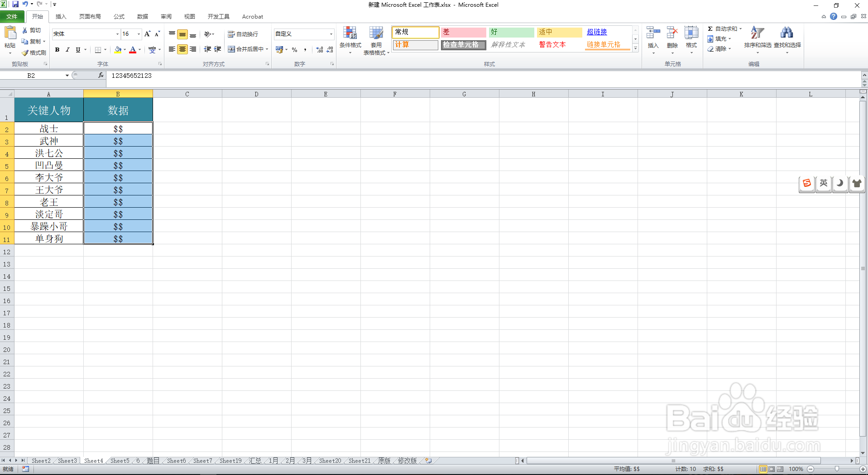868x475 pixels.
Task: Click the Delete cells icon
Action: [672, 33]
